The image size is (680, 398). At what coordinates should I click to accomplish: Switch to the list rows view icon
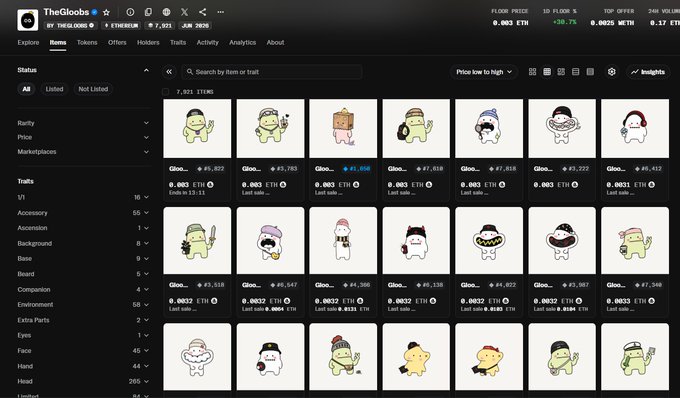tap(575, 72)
